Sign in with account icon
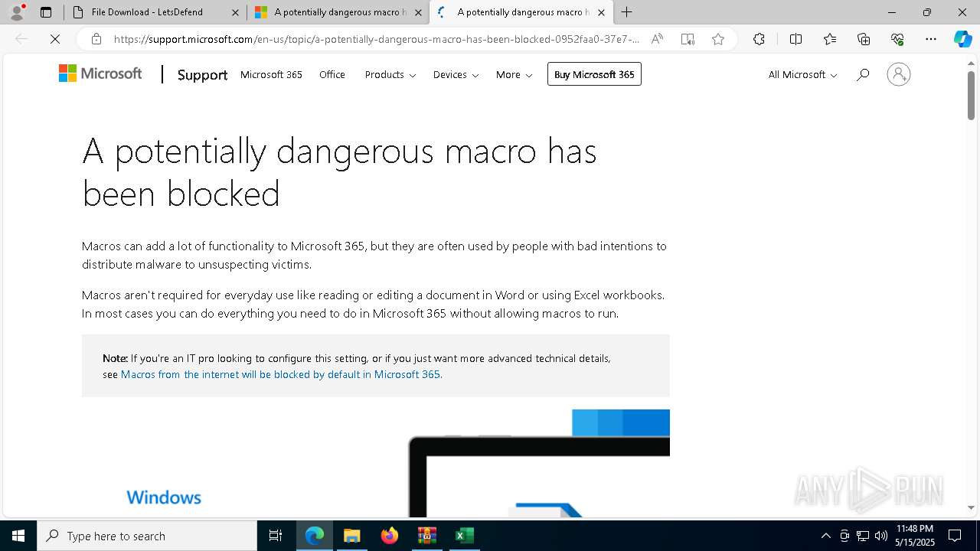This screenshot has height=551, width=980. tap(898, 74)
